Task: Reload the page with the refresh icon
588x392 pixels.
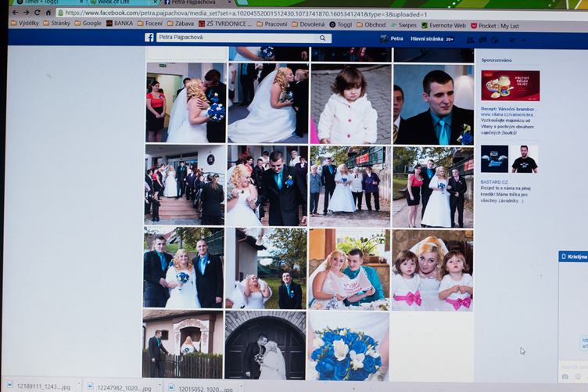Action: (x=37, y=13)
